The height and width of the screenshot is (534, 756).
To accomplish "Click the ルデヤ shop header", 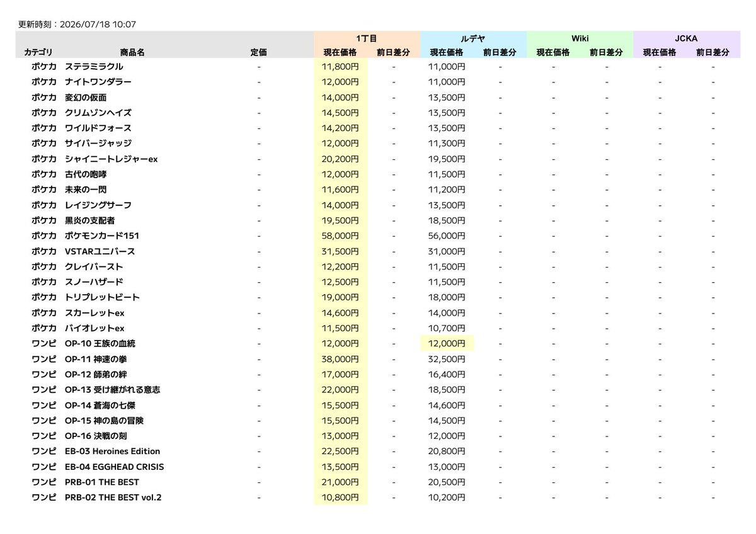I will (473, 38).
